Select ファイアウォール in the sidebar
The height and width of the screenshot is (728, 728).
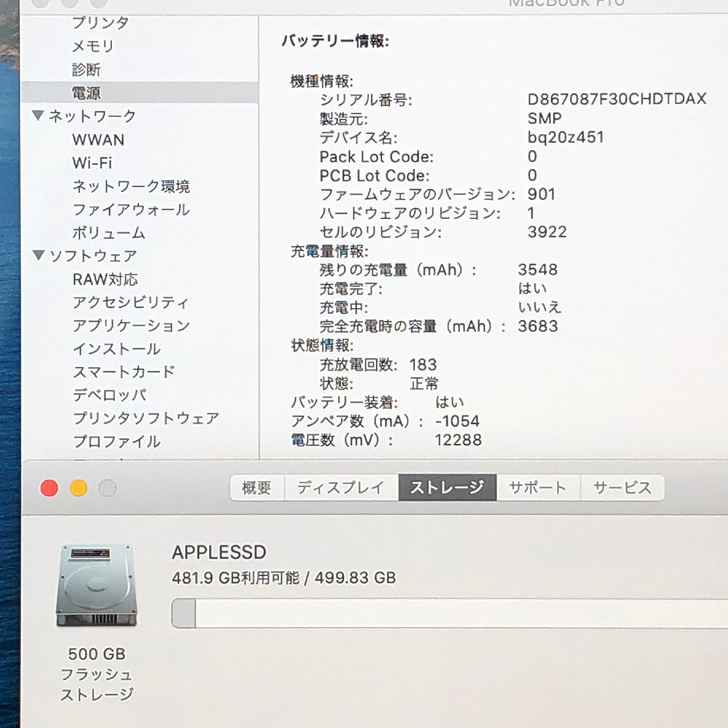point(131,210)
